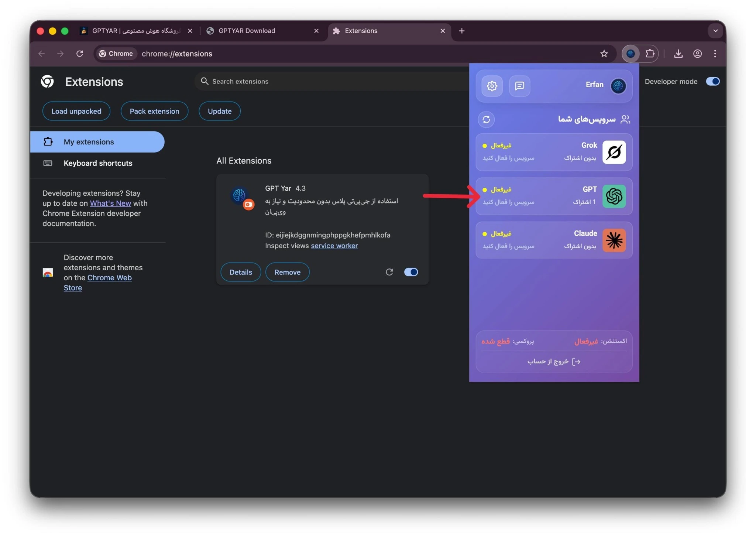Go forward using the forward arrow
756x537 pixels.
(x=60, y=54)
